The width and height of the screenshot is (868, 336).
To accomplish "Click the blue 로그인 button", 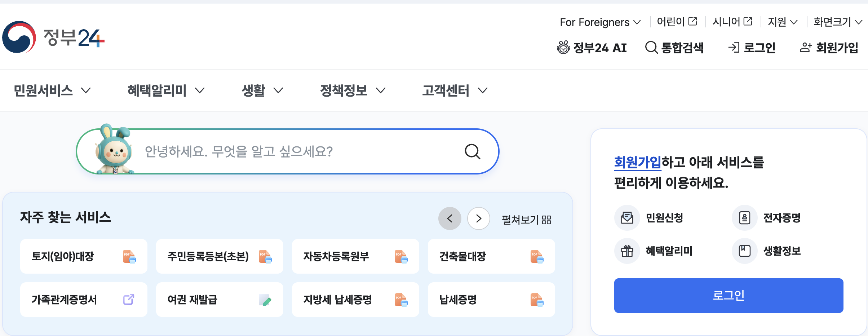I will 728,296.
